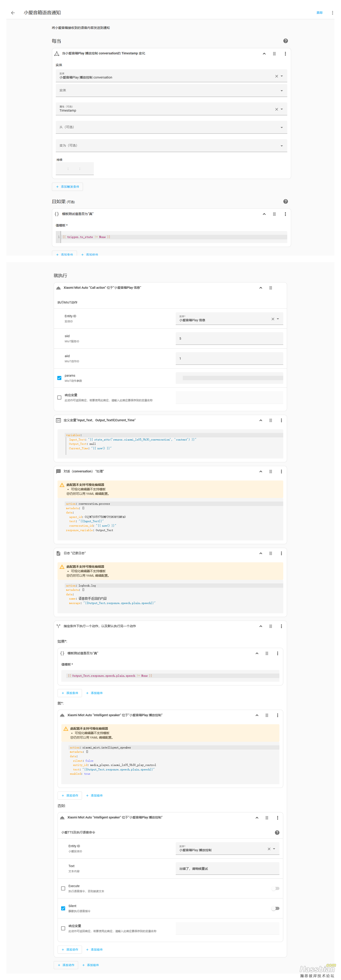
Task: Go back using the arrow beside 小爱音箱语音通知
Action: coord(13,12)
